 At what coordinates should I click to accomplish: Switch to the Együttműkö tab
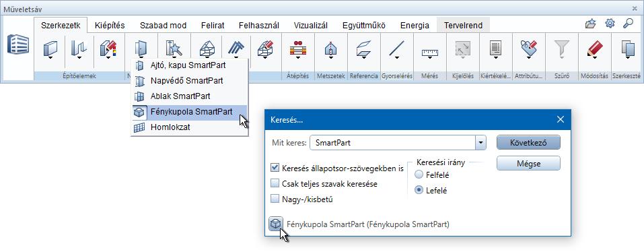[x=364, y=26]
